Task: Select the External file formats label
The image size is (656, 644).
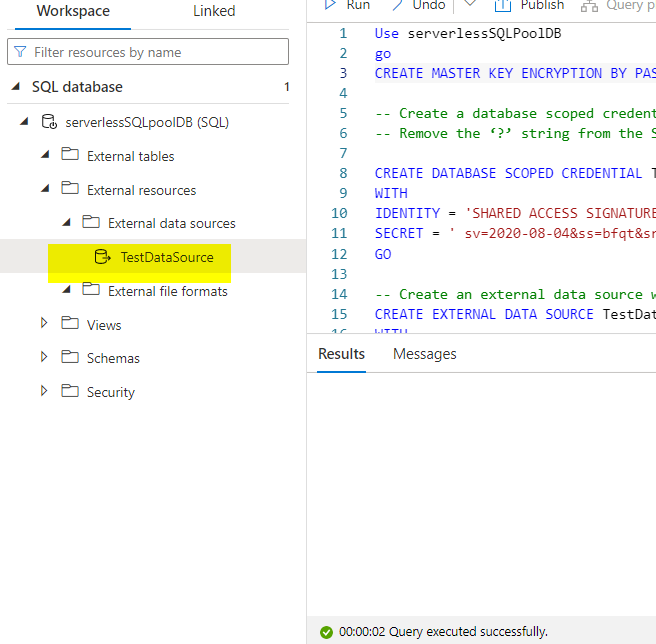Action: point(168,291)
